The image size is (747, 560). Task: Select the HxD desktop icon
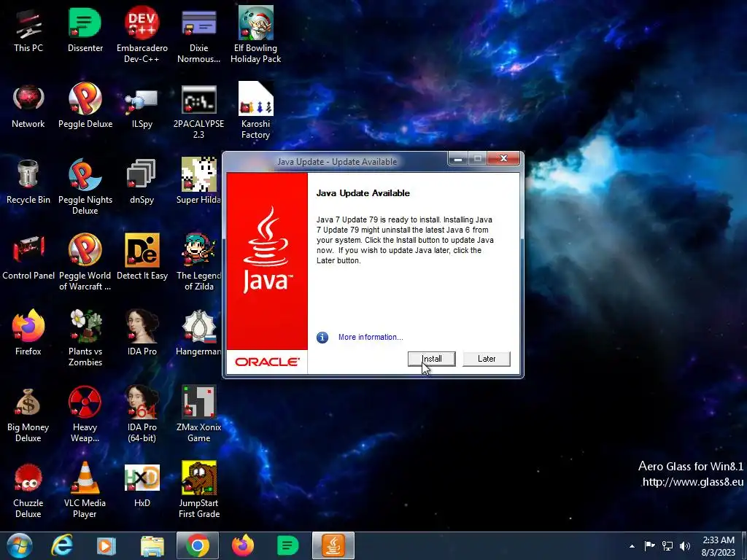coord(142,484)
